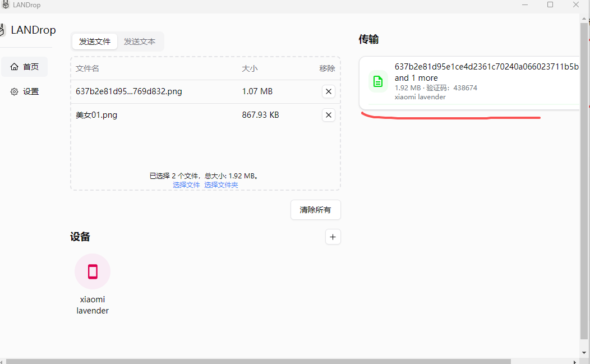Image resolution: width=590 pixels, height=364 pixels.
Task: Sort by the 文件名 column header
Action: pos(87,68)
